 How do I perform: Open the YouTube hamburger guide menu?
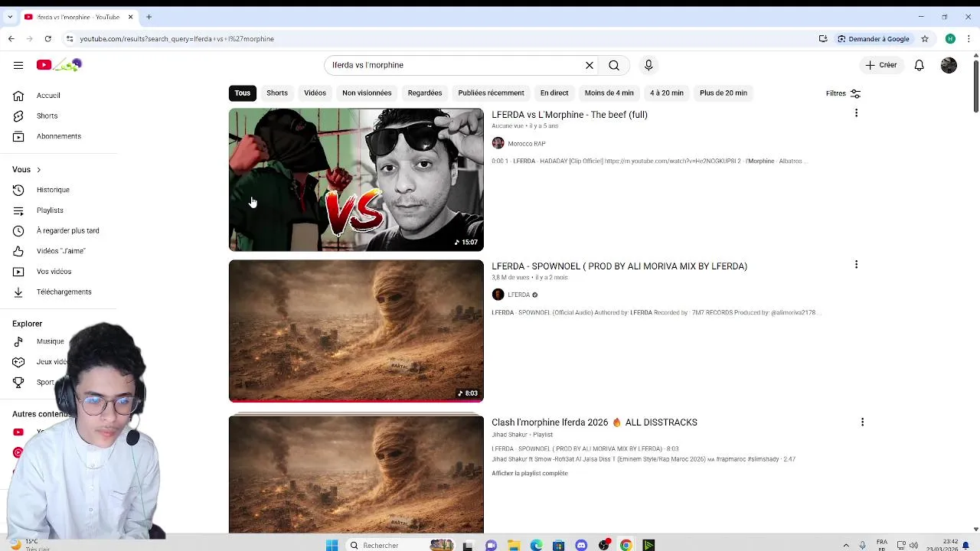click(18, 65)
